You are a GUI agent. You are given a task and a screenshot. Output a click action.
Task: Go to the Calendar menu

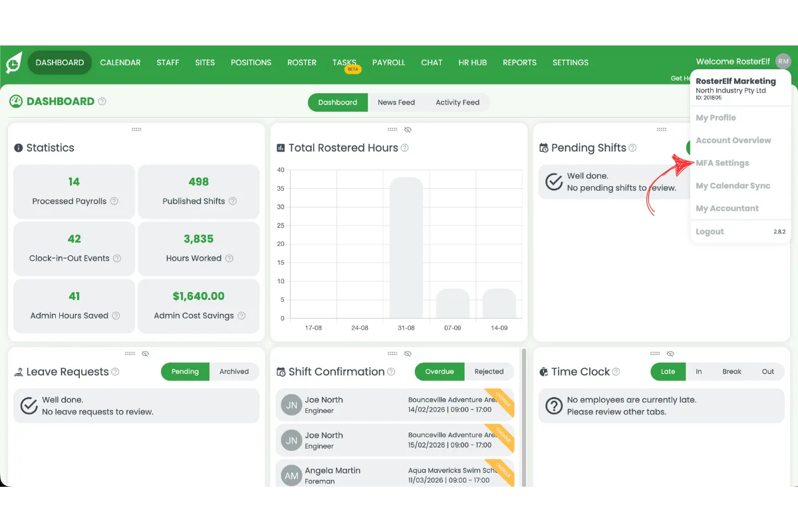120,63
